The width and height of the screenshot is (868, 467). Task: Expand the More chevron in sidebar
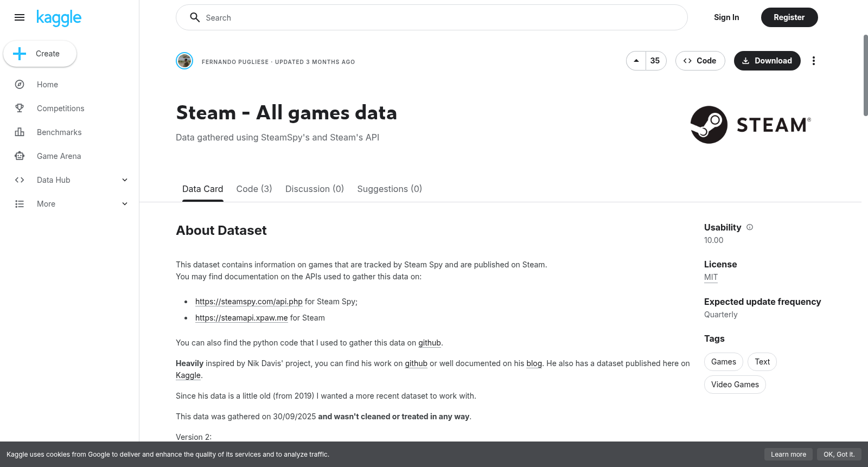pos(125,204)
